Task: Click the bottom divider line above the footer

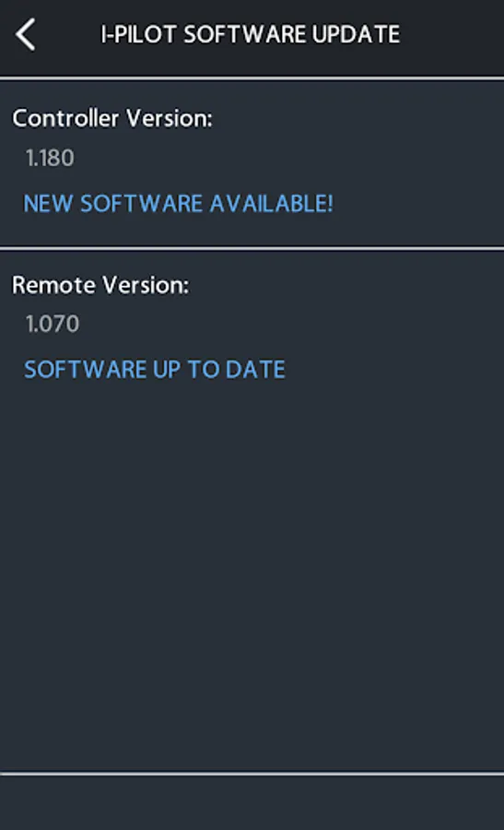Action: pos(252,774)
